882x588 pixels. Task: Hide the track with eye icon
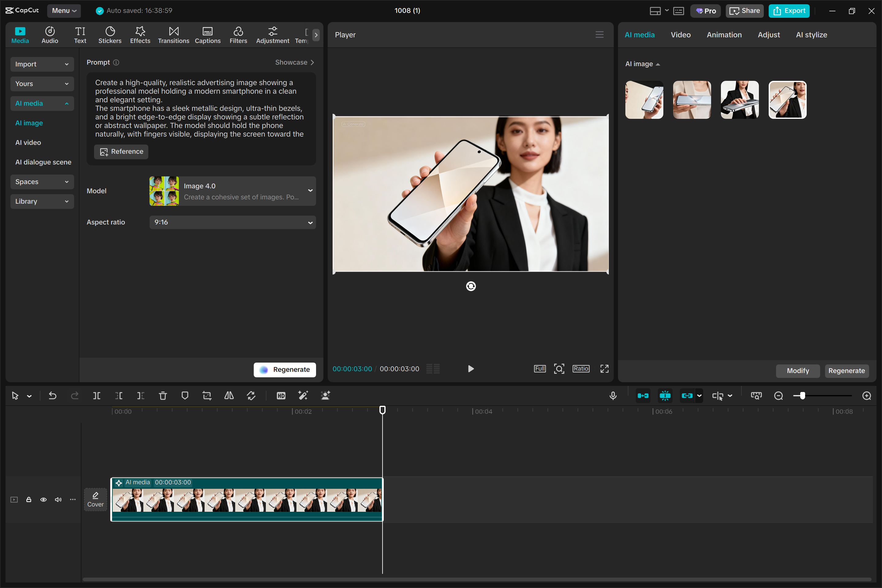[x=43, y=499]
